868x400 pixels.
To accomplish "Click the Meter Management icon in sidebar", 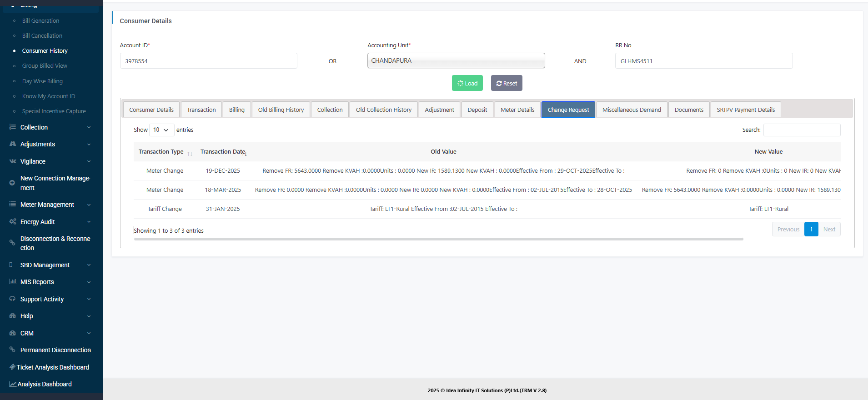I will [x=12, y=205].
